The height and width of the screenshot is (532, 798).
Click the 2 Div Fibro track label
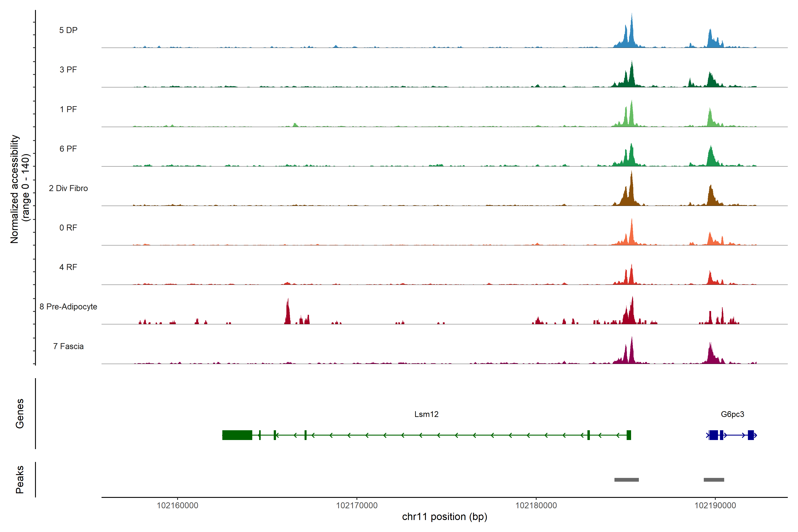tap(68, 188)
